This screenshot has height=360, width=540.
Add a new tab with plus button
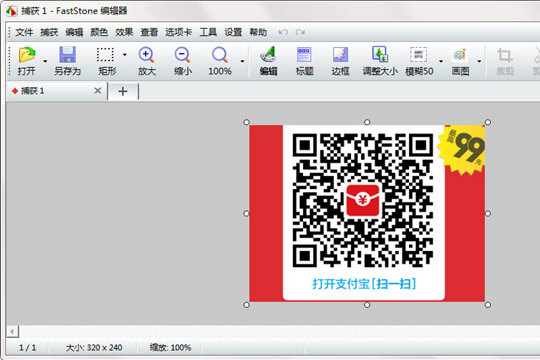pos(123,91)
